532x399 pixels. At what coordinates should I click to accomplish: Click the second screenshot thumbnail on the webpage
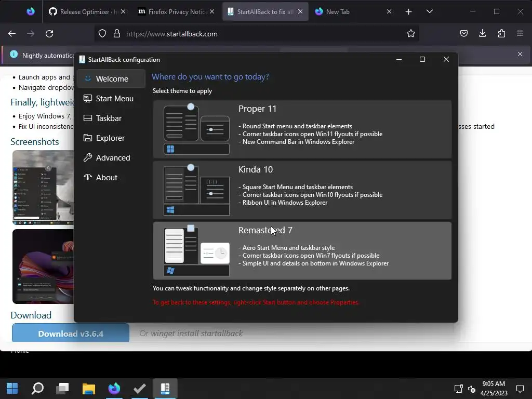pyautogui.click(x=43, y=267)
